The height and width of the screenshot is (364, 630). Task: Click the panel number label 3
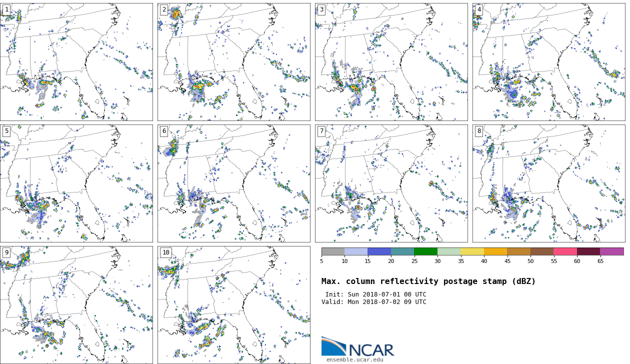tap(321, 9)
